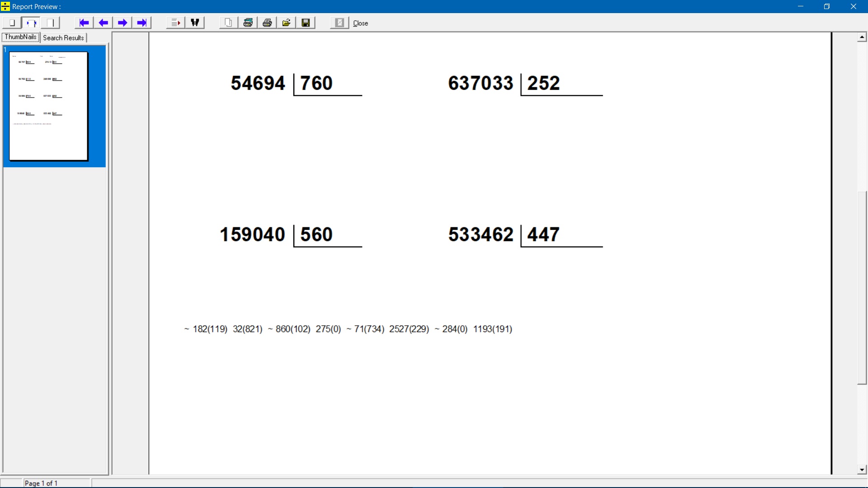Viewport: 868px width, 488px height.
Task: Open the binoculars search tool
Action: pos(195,23)
